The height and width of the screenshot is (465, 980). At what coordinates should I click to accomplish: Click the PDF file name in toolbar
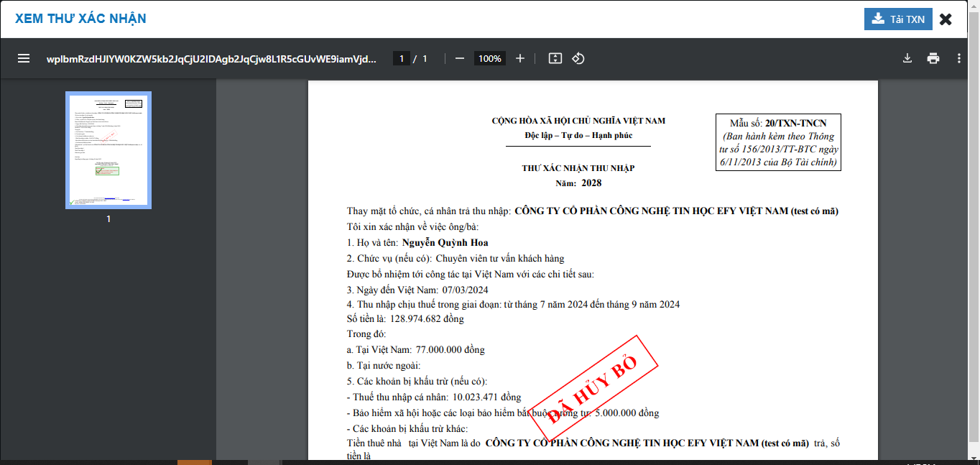[211, 59]
